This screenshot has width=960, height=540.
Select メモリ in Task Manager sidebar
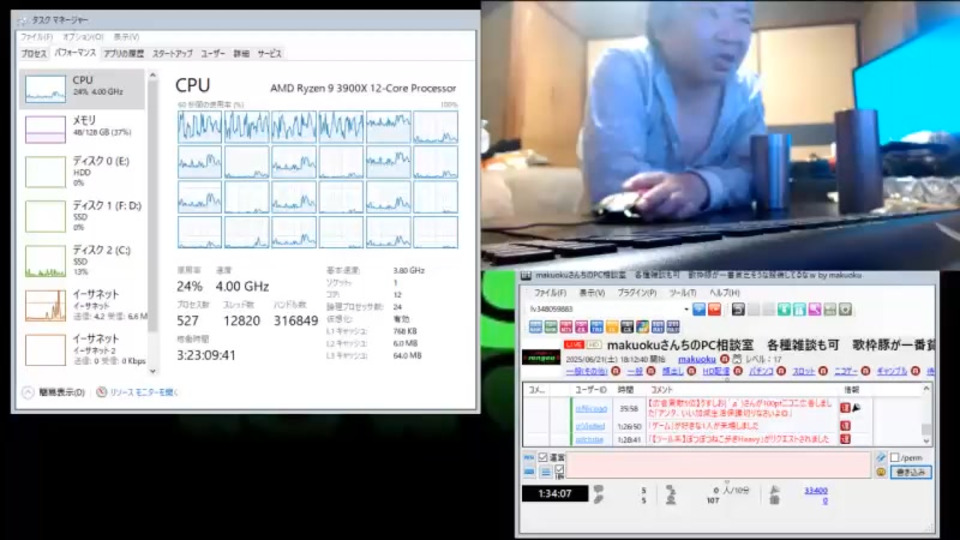coord(83,128)
